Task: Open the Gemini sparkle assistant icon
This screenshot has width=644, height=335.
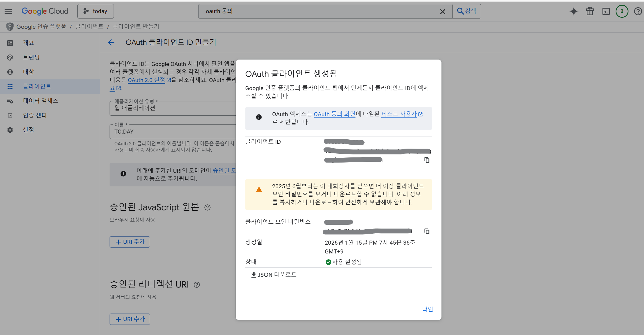Action: click(x=574, y=11)
